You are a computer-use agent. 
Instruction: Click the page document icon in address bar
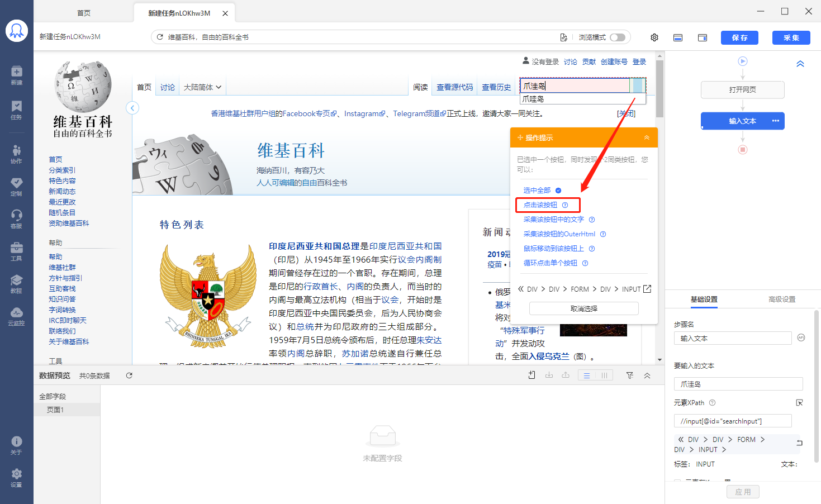click(x=563, y=37)
